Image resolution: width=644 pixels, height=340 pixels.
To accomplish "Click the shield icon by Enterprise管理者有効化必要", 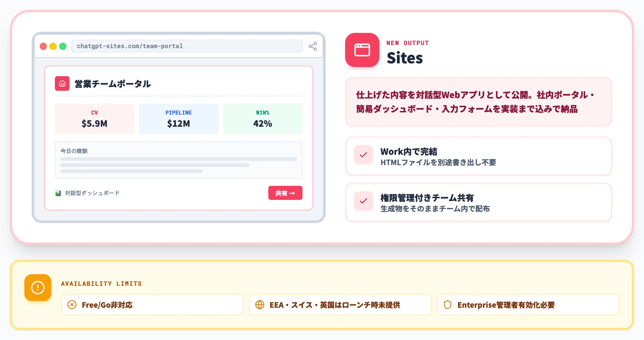I will [448, 305].
